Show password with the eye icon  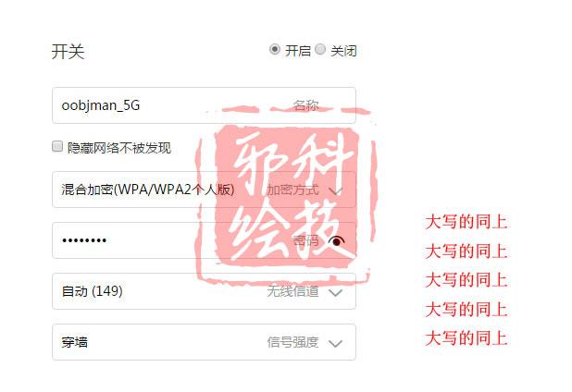(336, 240)
